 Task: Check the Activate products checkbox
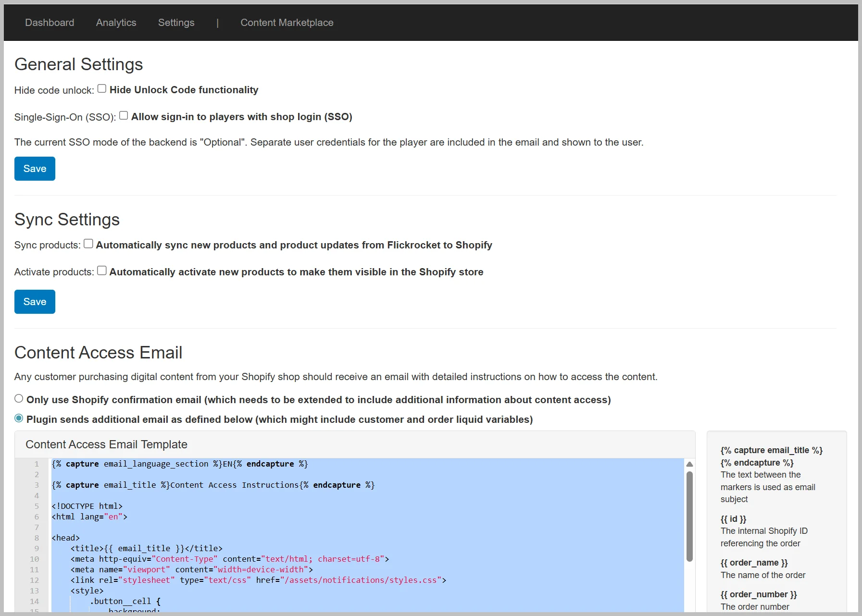pyautogui.click(x=102, y=271)
